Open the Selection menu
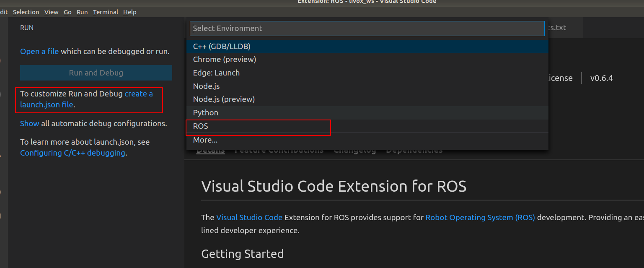Screen dimensions: 644x268 click(26, 12)
